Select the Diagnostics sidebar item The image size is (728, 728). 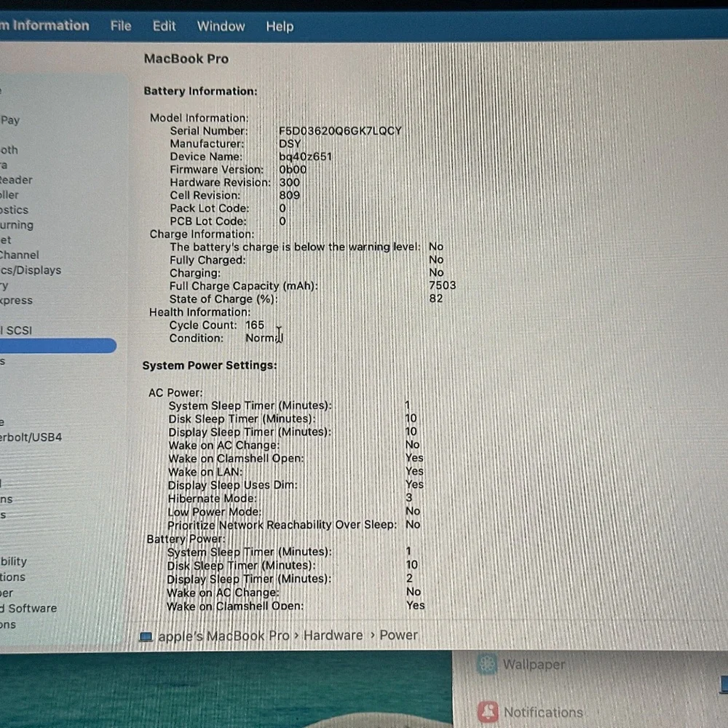(14, 210)
